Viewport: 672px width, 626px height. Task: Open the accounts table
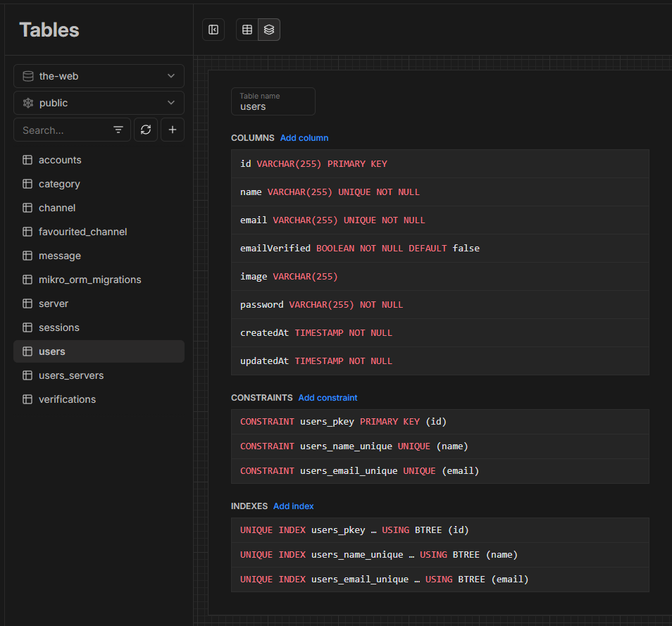pos(60,160)
